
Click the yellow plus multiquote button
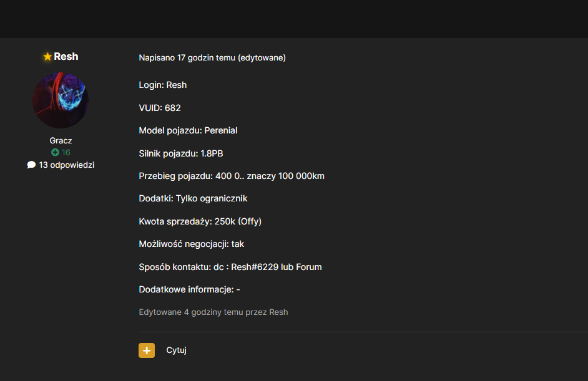[x=147, y=350]
